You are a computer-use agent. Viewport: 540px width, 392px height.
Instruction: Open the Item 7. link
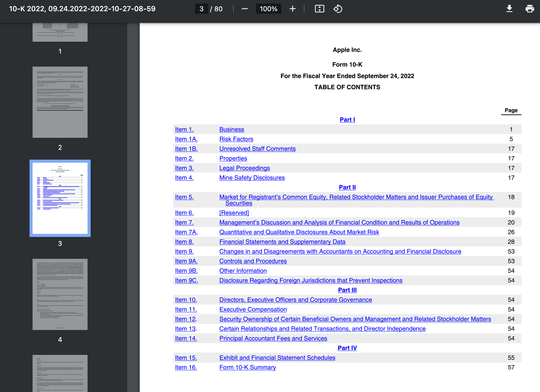click(x=184, y=222)
